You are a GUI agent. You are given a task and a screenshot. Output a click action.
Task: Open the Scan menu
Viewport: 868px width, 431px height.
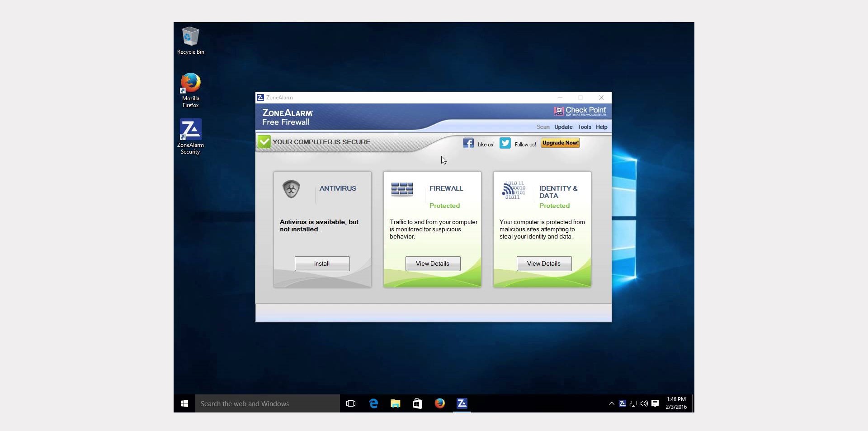[543, 127]
